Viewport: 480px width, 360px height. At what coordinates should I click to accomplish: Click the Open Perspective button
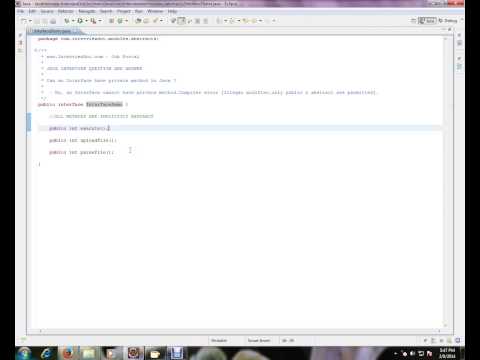tap(413, 21)
